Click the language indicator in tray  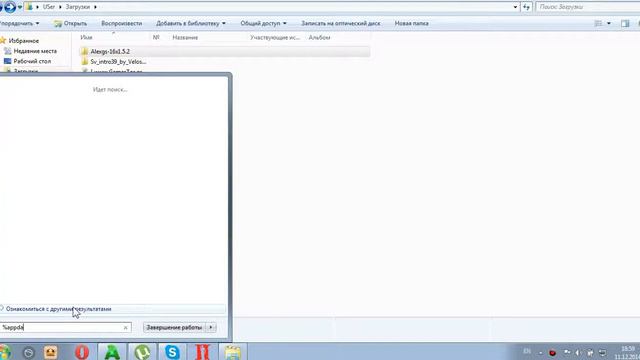tap(527, 351)
